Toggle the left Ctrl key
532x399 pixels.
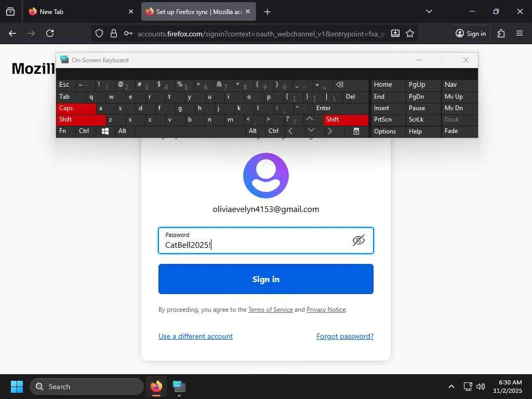(86, 131)
